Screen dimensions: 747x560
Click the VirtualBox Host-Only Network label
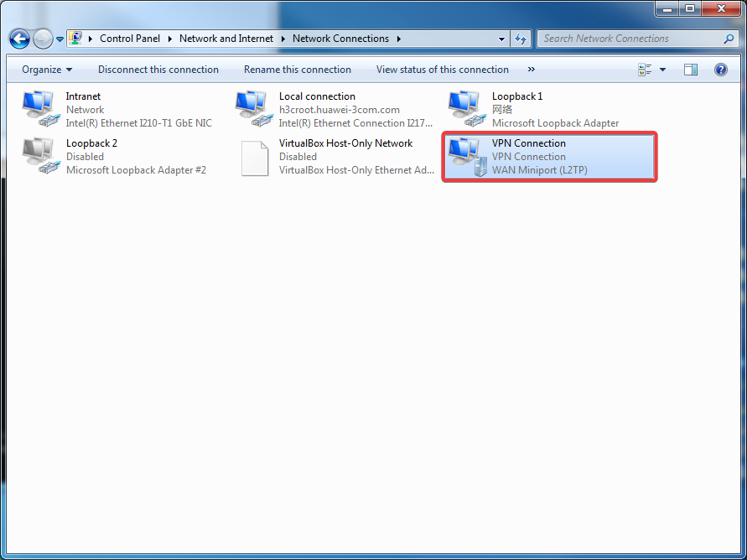pyautogui.click(x=346, y=143)
